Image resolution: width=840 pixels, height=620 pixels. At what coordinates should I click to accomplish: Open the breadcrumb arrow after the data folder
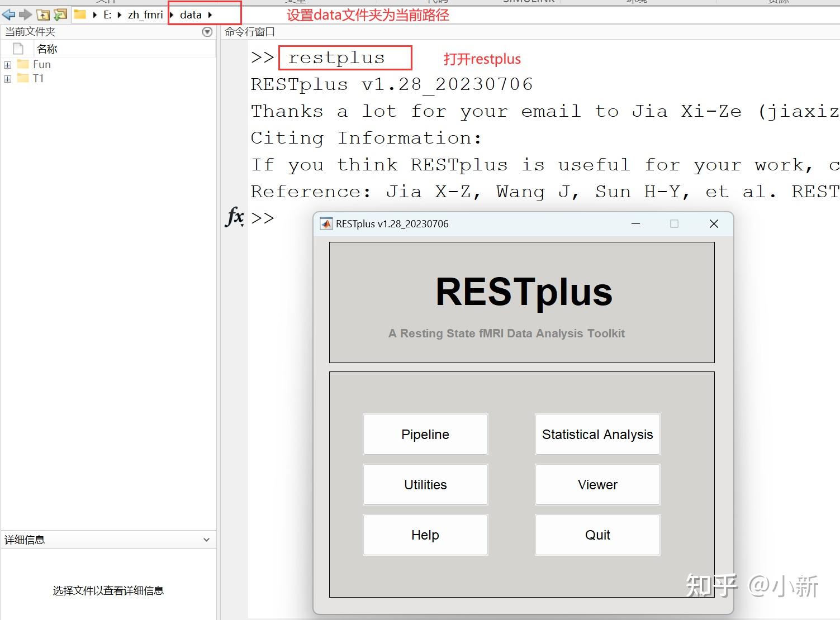click(x=210, y=15)
